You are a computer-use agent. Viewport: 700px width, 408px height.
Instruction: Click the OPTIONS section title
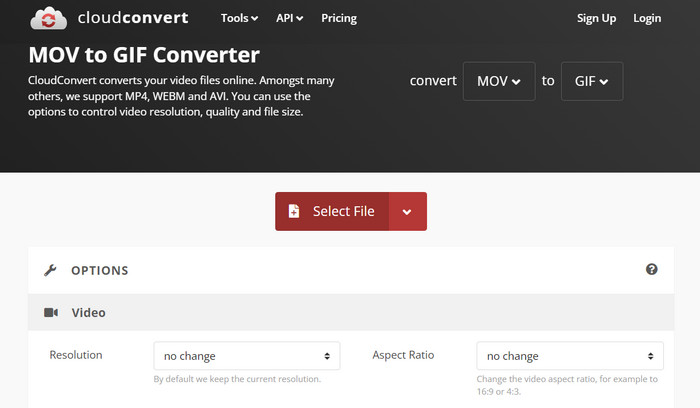pos(100,271)
